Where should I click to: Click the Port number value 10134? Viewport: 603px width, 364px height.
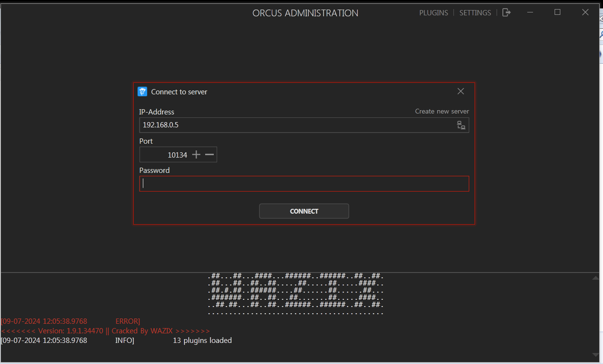point(177,155)
